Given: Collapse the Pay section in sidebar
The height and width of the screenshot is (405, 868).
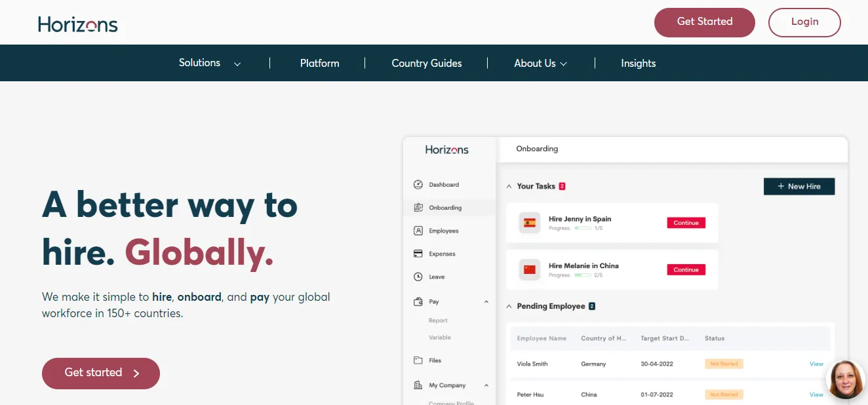Looking at the screenshot, I should (486, 301).
